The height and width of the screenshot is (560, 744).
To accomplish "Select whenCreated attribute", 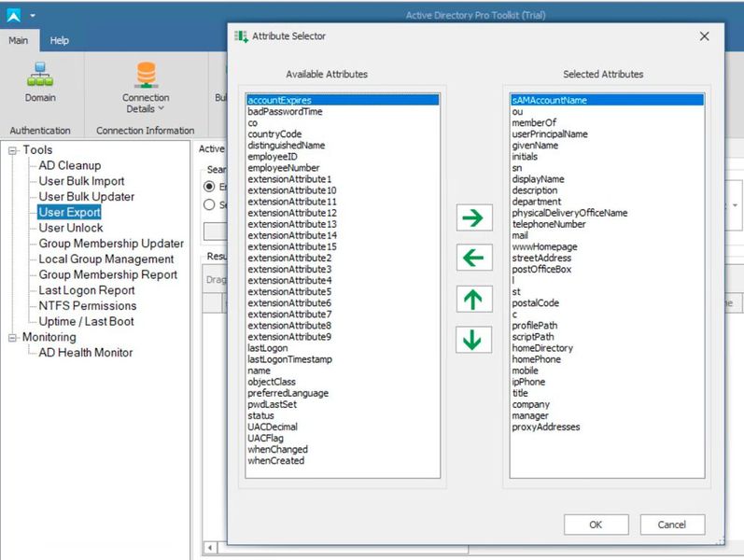I will pyautogui.click(x=276, y=460).
